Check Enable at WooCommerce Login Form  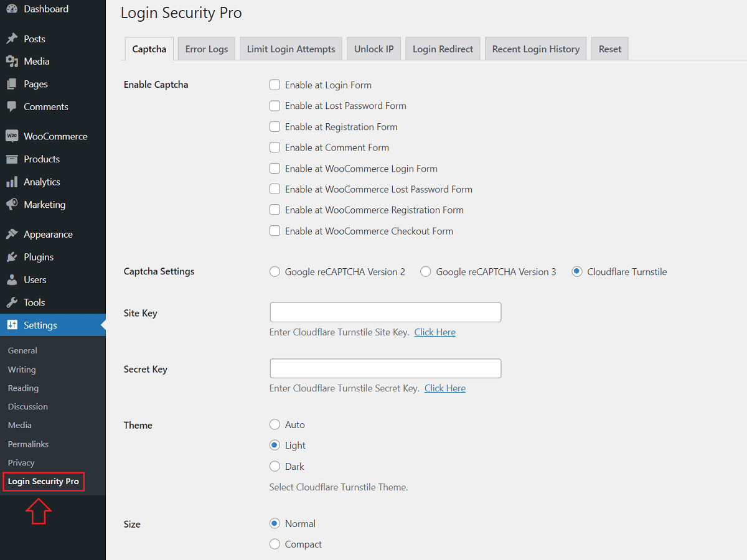(x=275, y=168)
